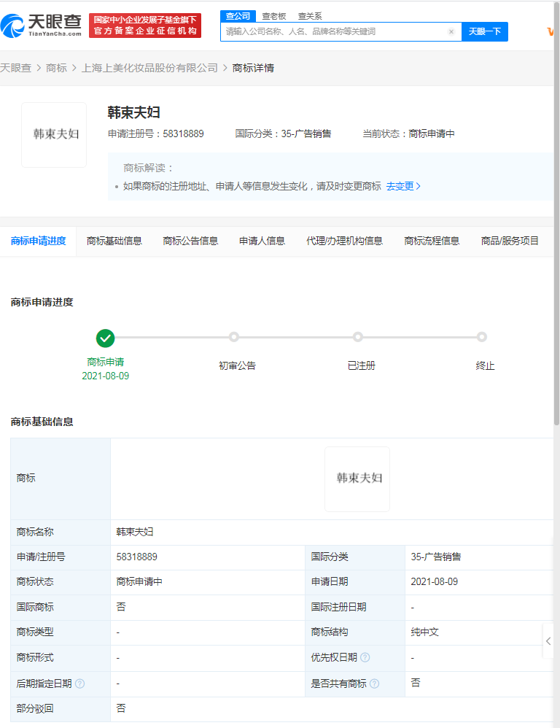The image size is (560, 728).
Task: Switch to 查关系 search tab
Action: [310, 15]
